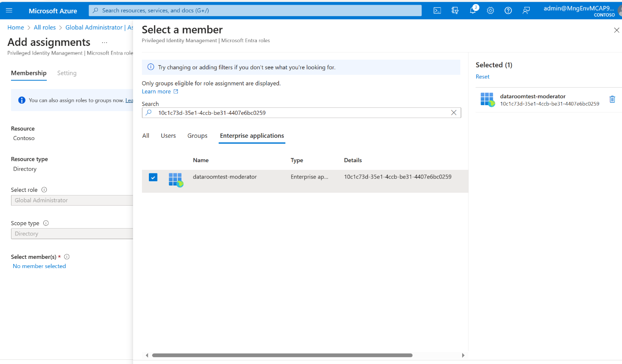The image size is (622, 364).
Task: Open the Feedback icon in the top bar
Action: tap(526, 11)
